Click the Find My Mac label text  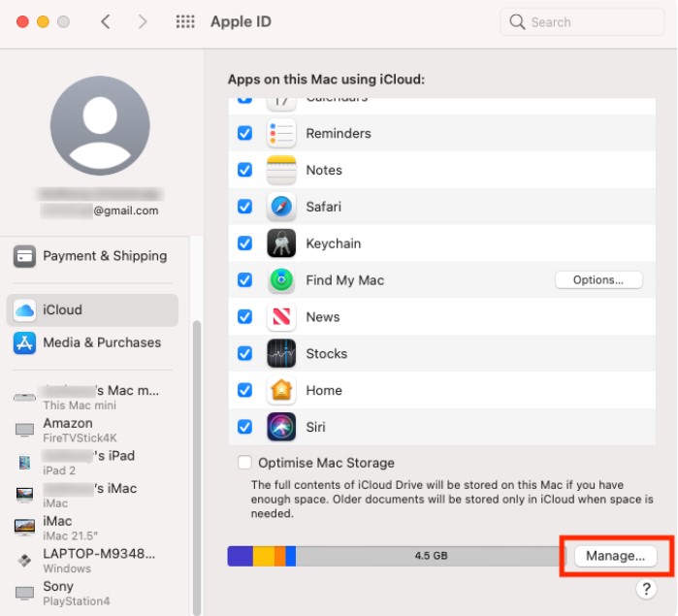[345, 280]
